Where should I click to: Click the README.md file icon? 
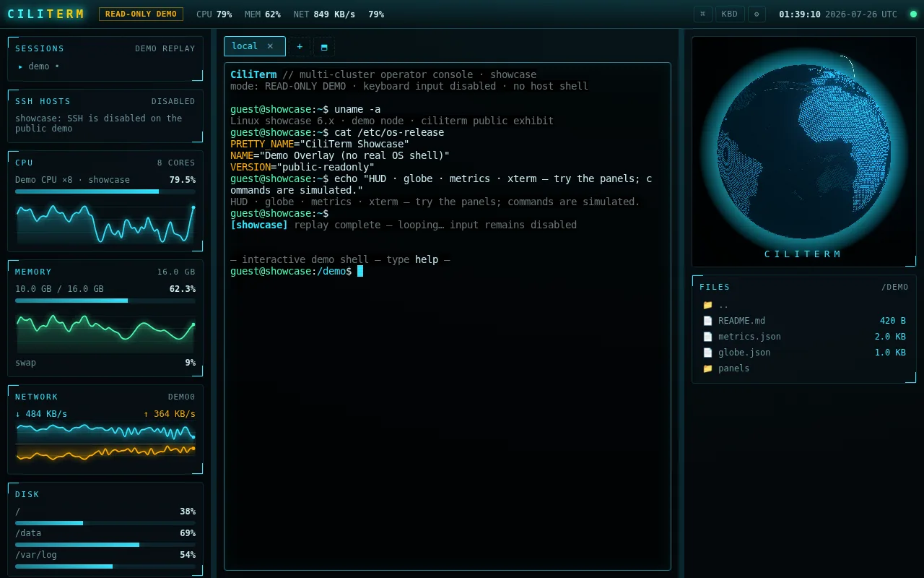[x=707, y=321]
